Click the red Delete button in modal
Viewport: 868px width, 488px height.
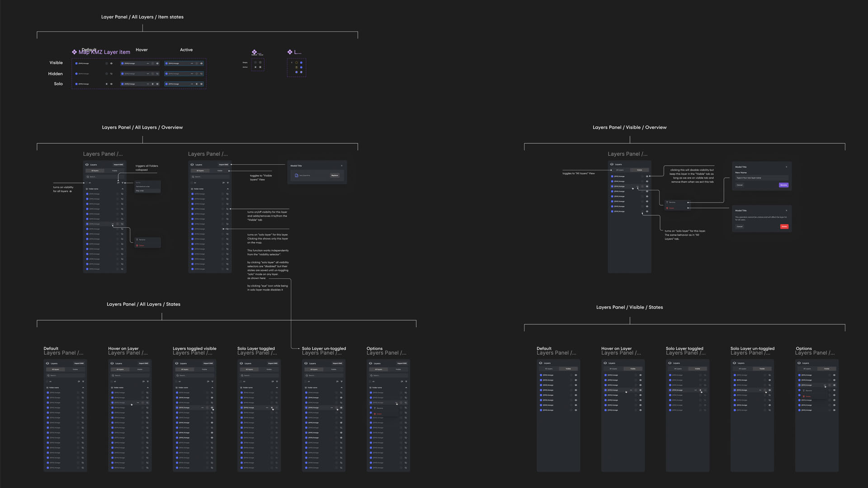coord(784,227)
